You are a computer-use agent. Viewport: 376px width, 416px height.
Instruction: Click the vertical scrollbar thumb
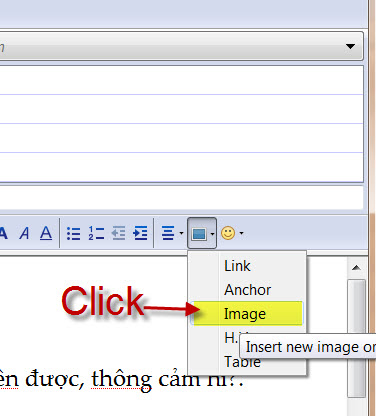tap(356, 338)
